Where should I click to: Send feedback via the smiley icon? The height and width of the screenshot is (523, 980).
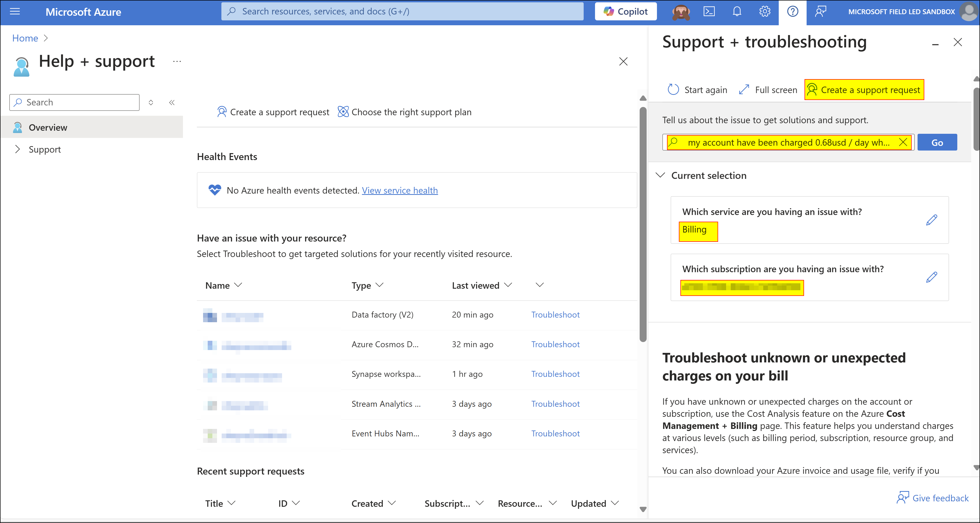point(820,12)
